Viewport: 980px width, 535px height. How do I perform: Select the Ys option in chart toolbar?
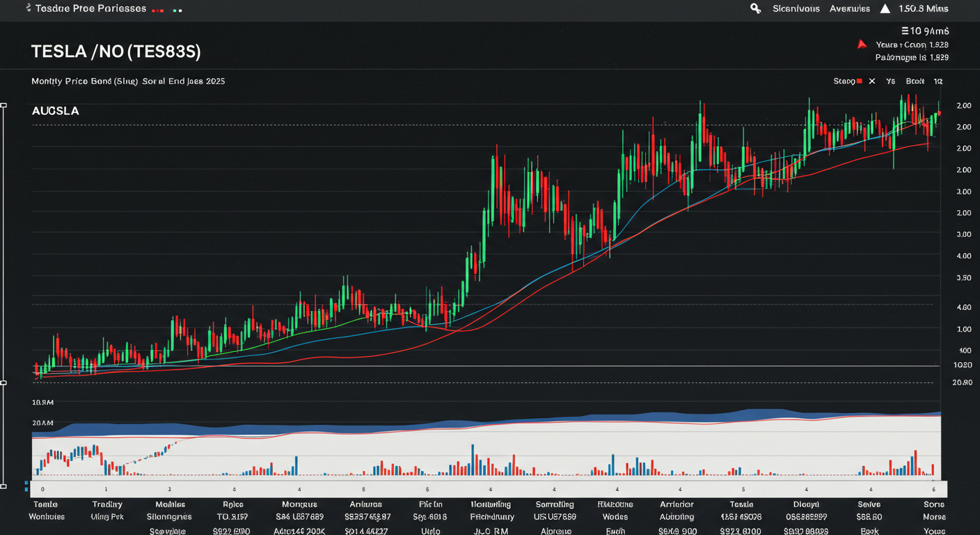[891, 82]
